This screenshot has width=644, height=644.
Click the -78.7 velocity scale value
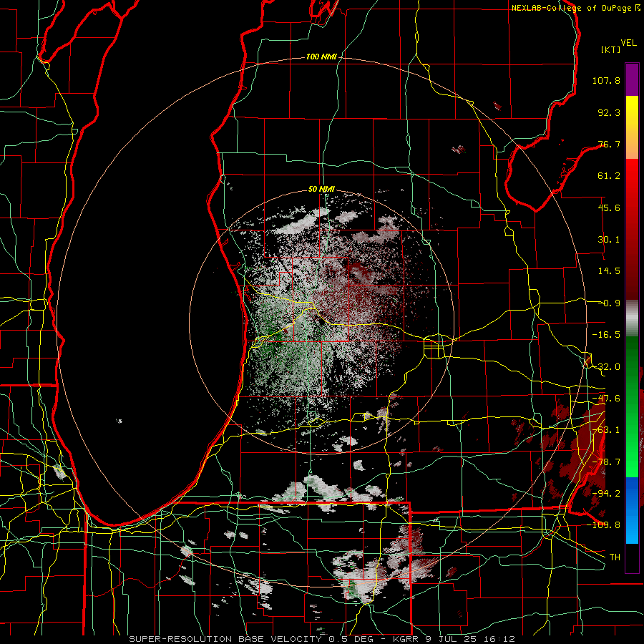tap(606, 462)
